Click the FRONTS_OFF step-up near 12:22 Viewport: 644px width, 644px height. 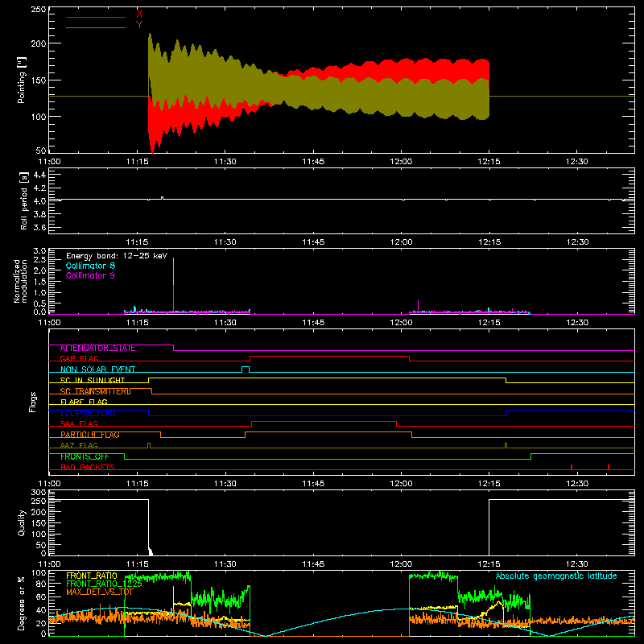pyautogui.click(x=530, y=456)
